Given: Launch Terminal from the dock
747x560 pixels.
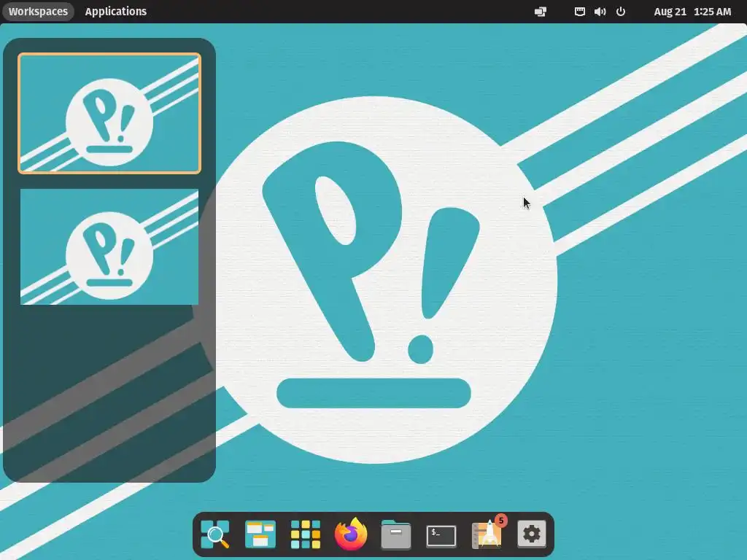Looking at the screenshot, I should click(441, 536).
